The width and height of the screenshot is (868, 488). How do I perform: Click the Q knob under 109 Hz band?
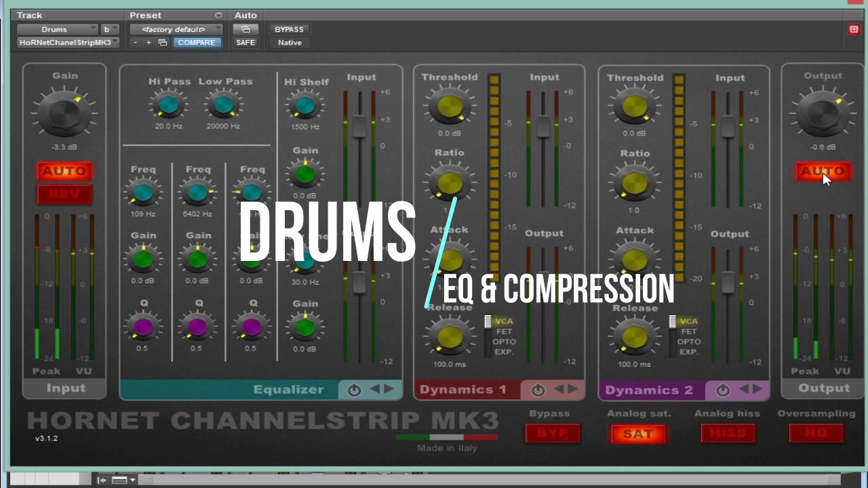[x=143, y=327]
